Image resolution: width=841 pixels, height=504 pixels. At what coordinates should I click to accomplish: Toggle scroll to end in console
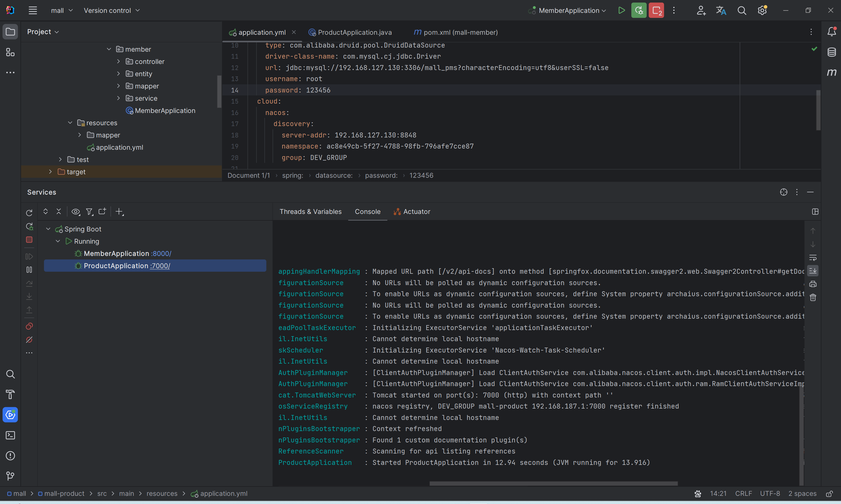coord(813,271)
